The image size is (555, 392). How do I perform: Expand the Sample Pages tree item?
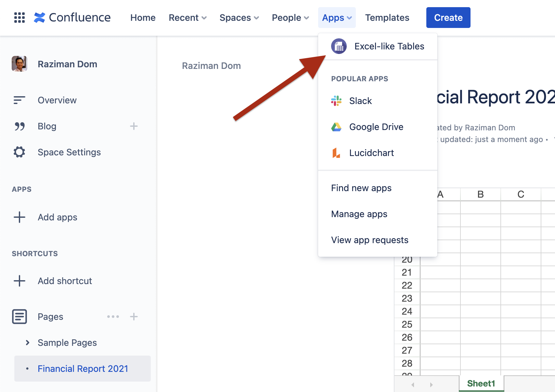28,343
